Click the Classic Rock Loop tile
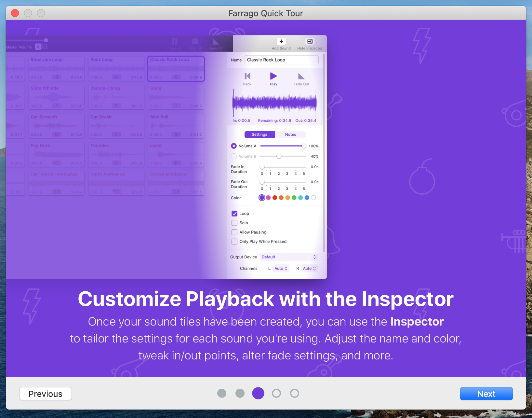The image size is (532, 418). click(x=176, y=69)
